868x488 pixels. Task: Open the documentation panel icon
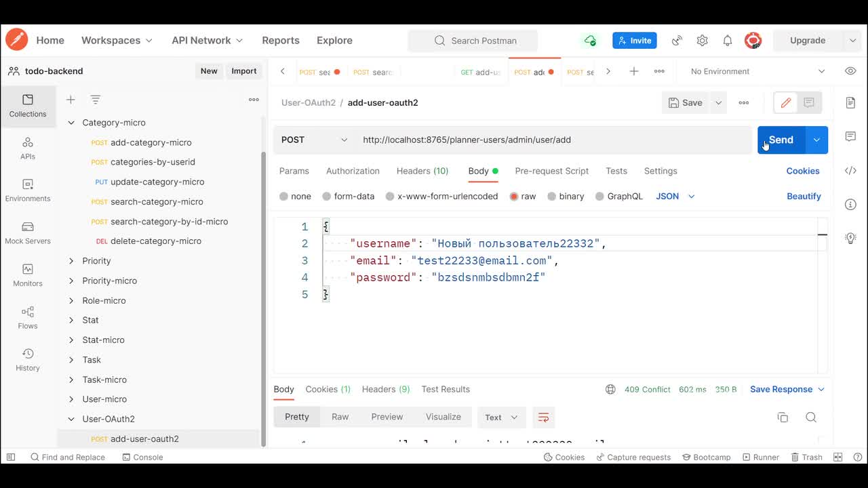(x=850, y=102)
